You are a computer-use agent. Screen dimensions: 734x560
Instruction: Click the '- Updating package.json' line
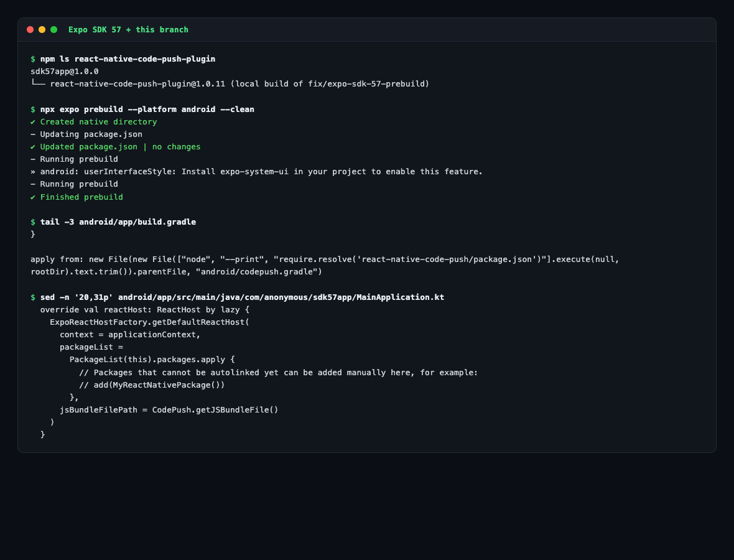(86, 134)
